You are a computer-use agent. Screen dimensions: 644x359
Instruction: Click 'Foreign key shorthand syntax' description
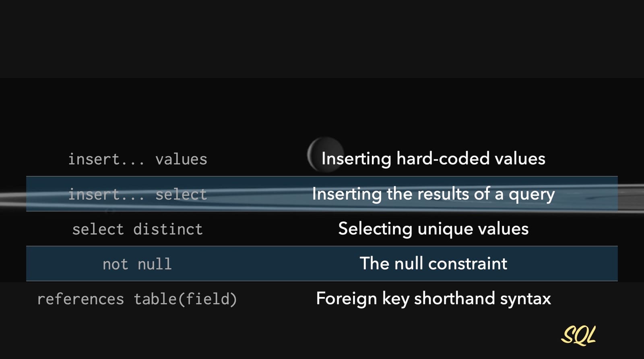pos(433,299)
